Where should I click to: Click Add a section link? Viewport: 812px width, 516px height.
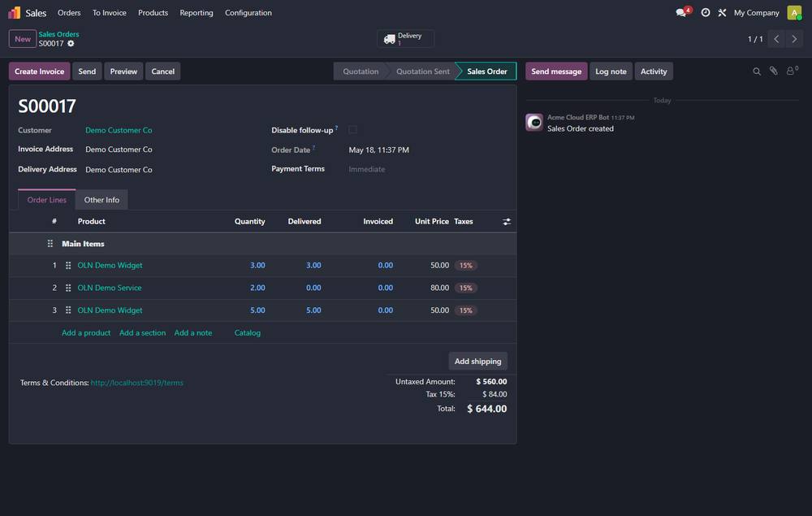[142, 332]
